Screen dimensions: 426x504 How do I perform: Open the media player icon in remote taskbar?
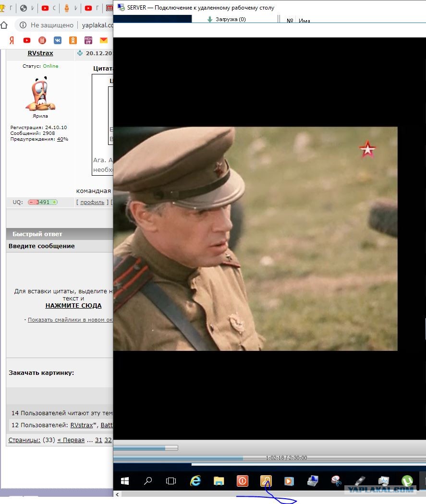pos(289,481)
